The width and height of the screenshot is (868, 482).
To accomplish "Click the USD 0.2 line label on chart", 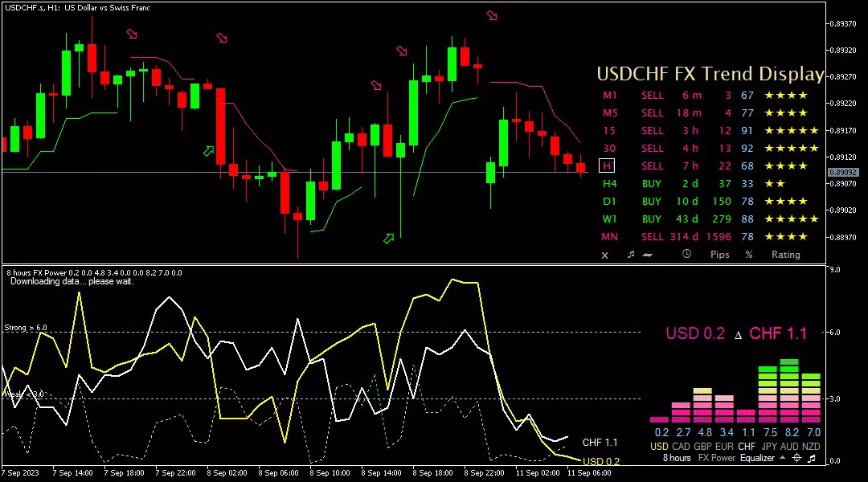I will [x=601, y=461].
